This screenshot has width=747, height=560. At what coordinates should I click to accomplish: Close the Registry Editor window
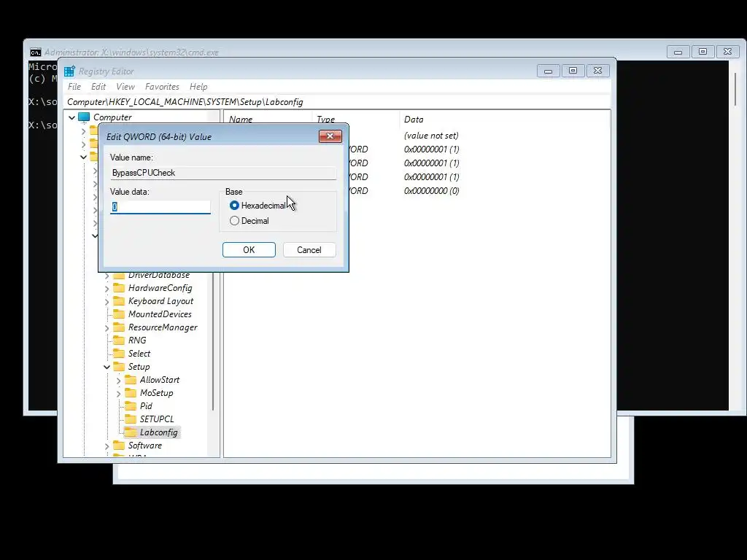[x=598, y=71]
